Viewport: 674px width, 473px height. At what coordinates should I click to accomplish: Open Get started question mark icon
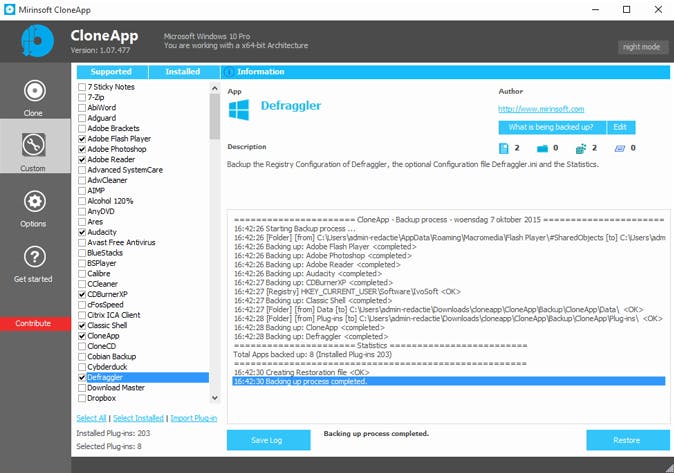pos(34,257)
